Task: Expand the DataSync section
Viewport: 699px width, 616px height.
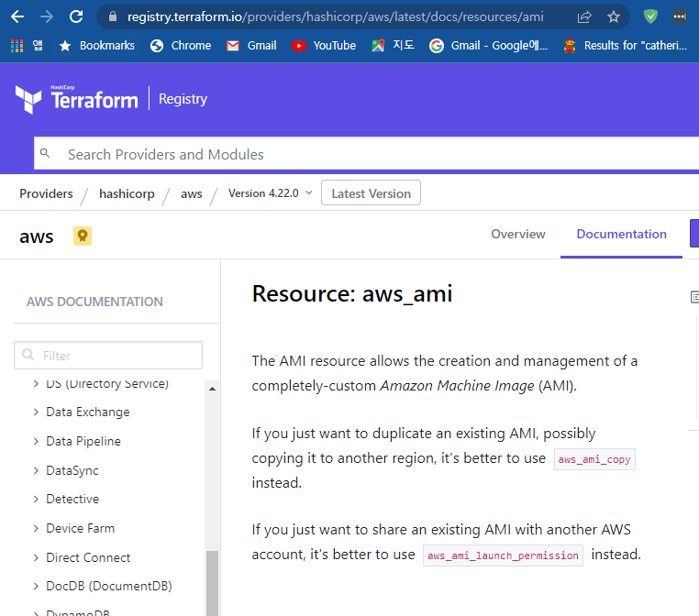Action: pos(36,470)
